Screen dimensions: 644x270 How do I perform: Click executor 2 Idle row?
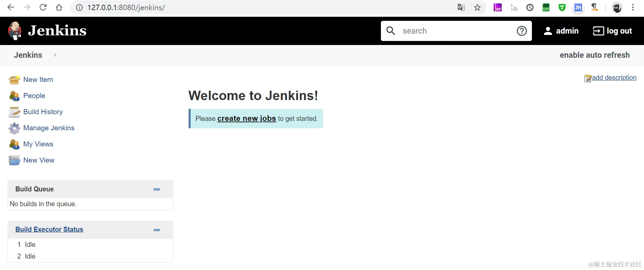[90, 256]
